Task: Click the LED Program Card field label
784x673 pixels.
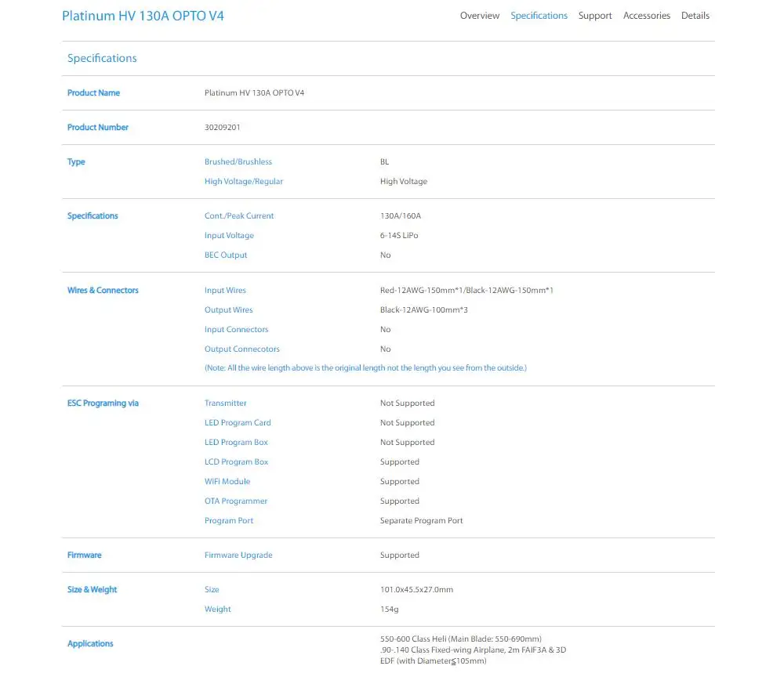Action: coord(238,423)
